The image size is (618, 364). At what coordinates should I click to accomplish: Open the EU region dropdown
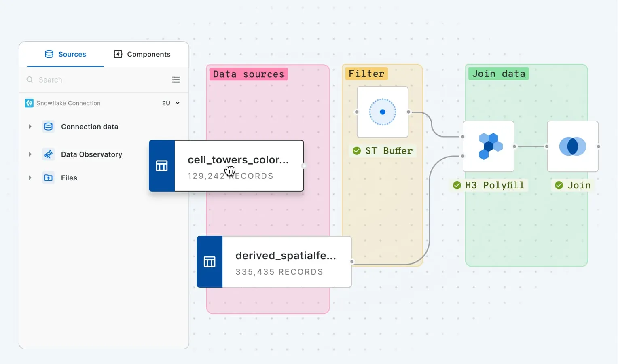171,103
